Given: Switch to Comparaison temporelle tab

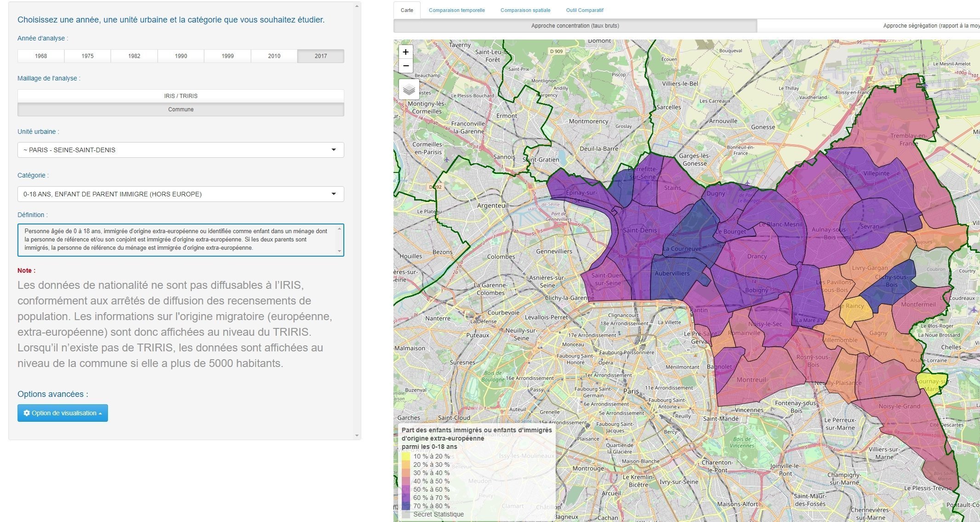Looking at the screenshot, I should click(x=456, y=10).
